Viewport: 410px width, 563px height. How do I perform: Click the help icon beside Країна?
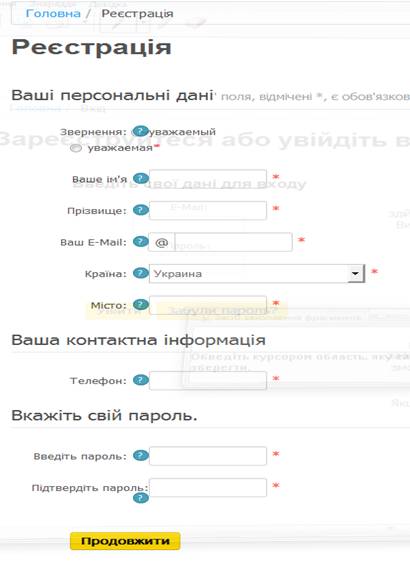[x=140, y=273]
